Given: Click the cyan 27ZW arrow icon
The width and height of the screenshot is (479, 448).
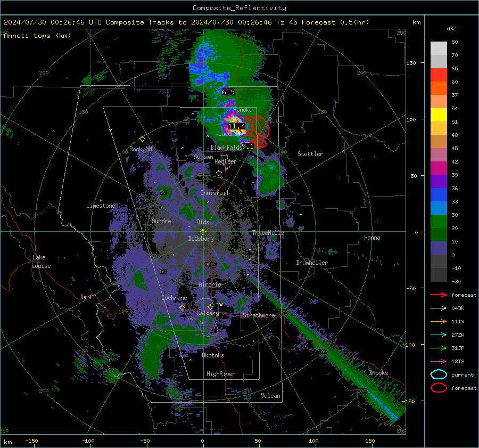Looking at the screenshot, I should pos(439,335).
